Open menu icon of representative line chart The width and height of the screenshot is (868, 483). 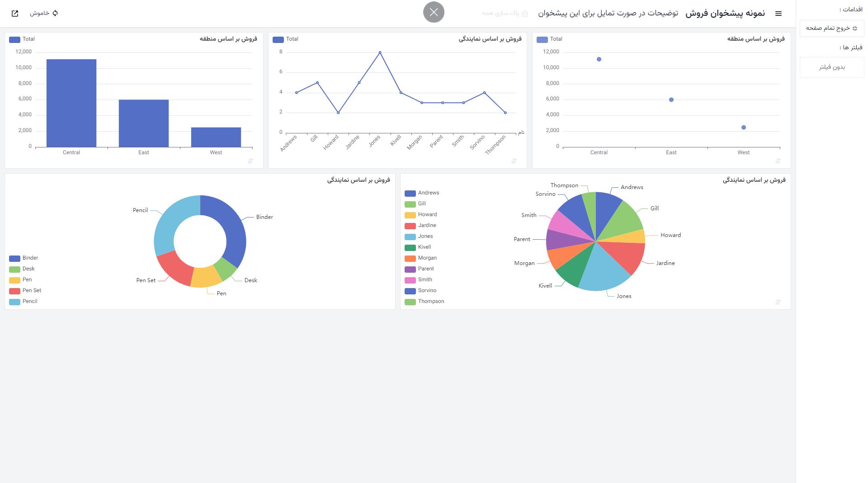(x=514, y=161)
